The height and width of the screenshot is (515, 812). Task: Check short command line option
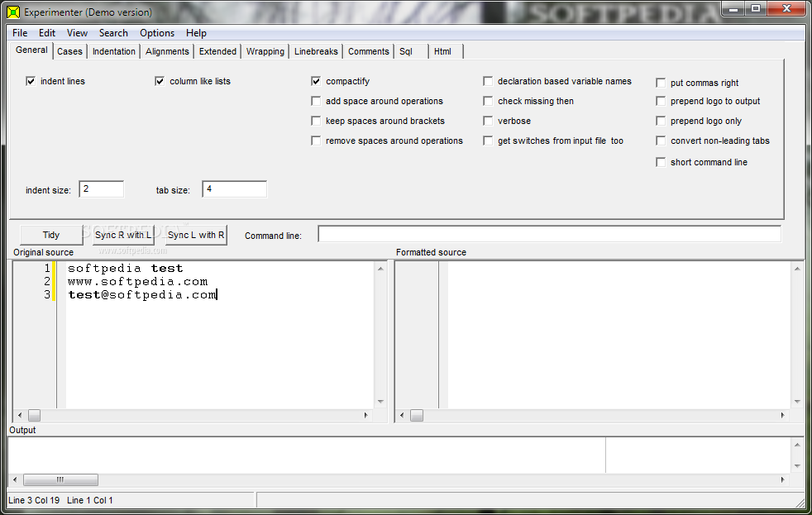coord(661,162)
